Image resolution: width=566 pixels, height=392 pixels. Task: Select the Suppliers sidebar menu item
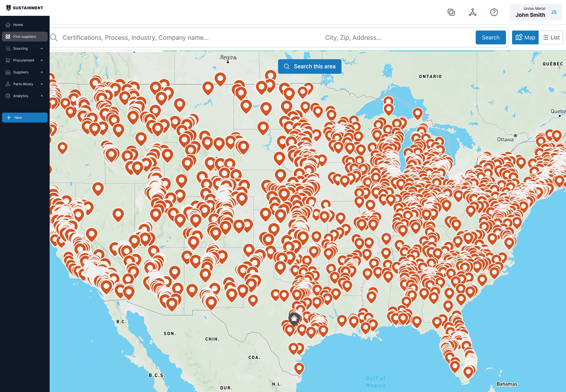coord(20,72)
